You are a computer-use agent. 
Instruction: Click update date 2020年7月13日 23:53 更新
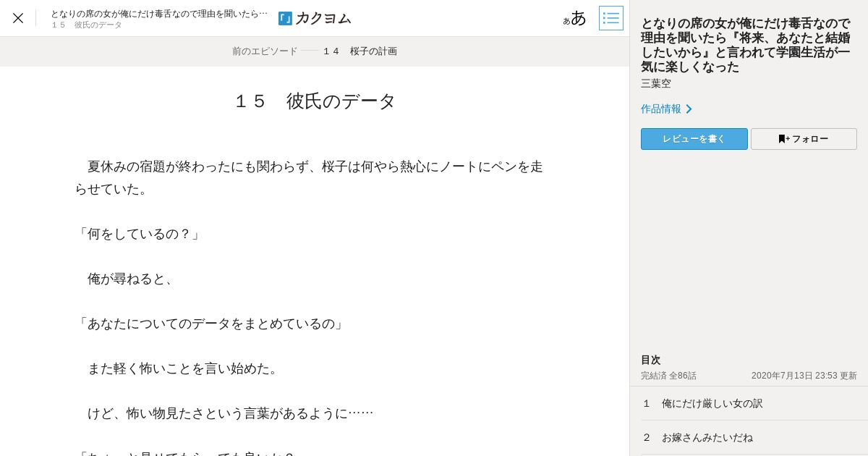tap(804, 376)
